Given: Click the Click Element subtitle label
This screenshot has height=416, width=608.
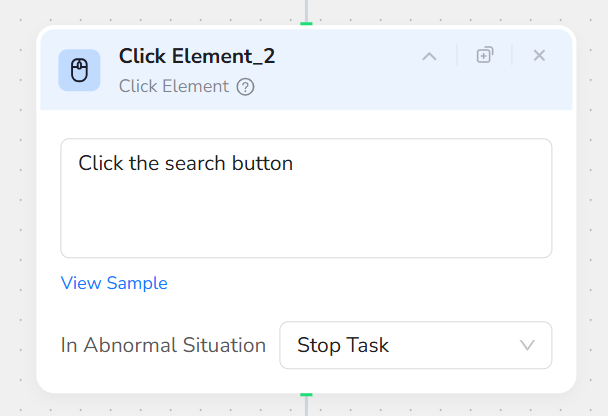Looking at the screenshot, I should coord(174,87).
